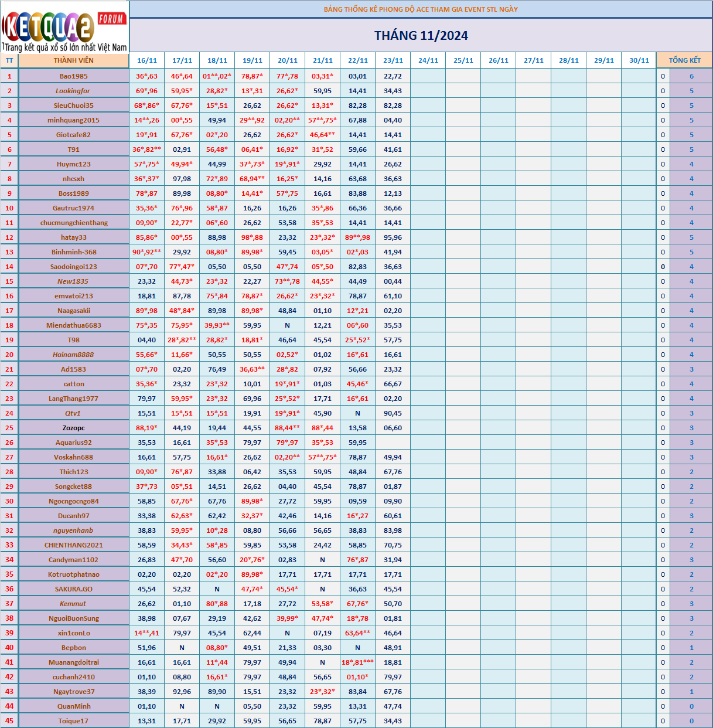Image resolution: width=713 pixels, height=728 pixels.
Task: Select member name Naagasakii
Action: (x=74, y=311)
